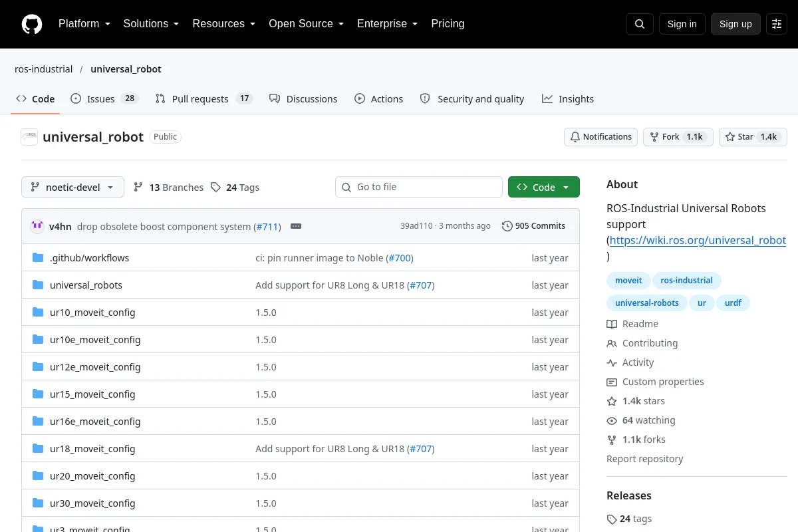Viewport: 798px width, 532px height.
Task: Open the appearance settings icon button
Action: (x=777, y=24)
